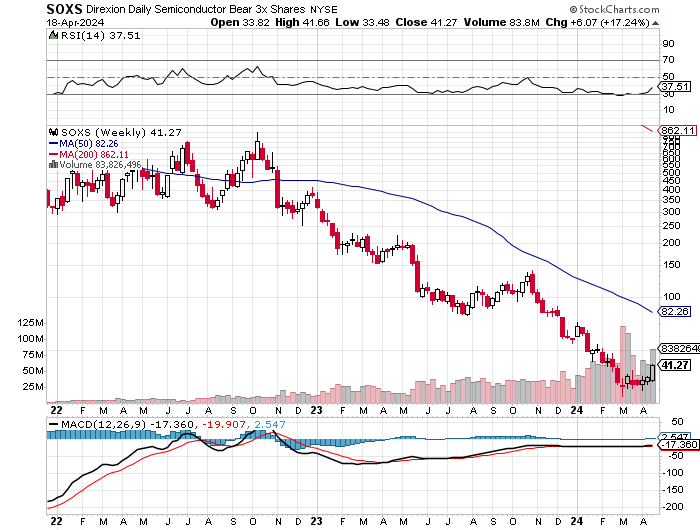The image size is (700, 530).
Task: Click year 24 on the MACD panel time axis
Action: point(576,521)
